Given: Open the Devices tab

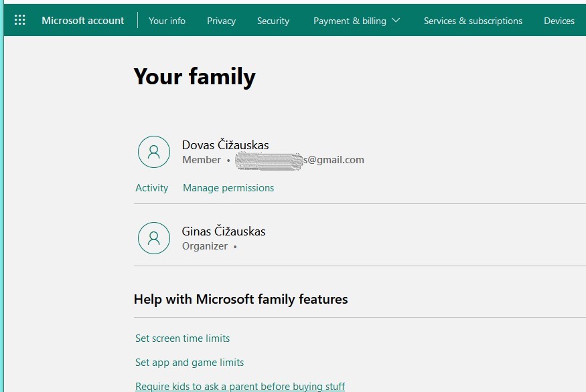Looking at the screenshot, I should [x=559, y=21].
